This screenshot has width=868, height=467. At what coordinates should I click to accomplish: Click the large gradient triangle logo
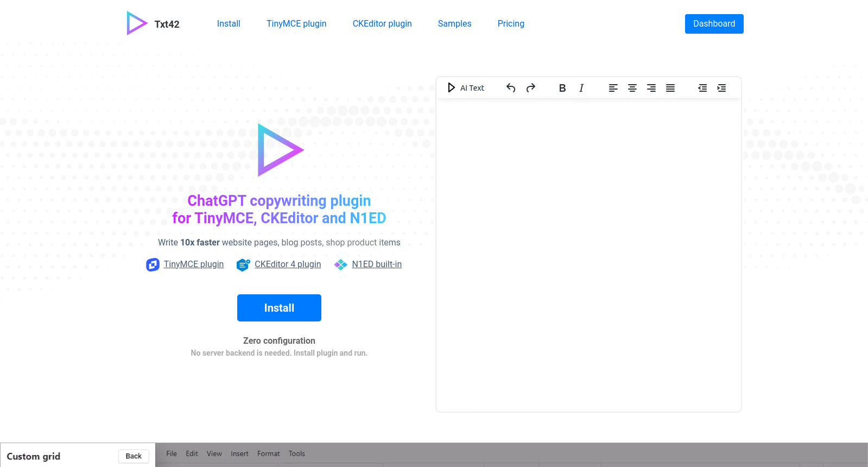click(x=280, y=150)
